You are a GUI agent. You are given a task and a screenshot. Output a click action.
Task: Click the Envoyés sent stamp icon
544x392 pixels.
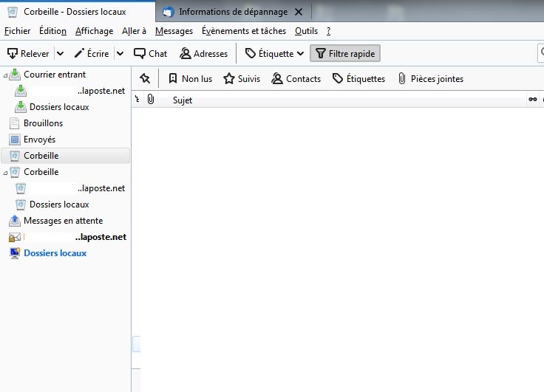(x=14, y=140)
